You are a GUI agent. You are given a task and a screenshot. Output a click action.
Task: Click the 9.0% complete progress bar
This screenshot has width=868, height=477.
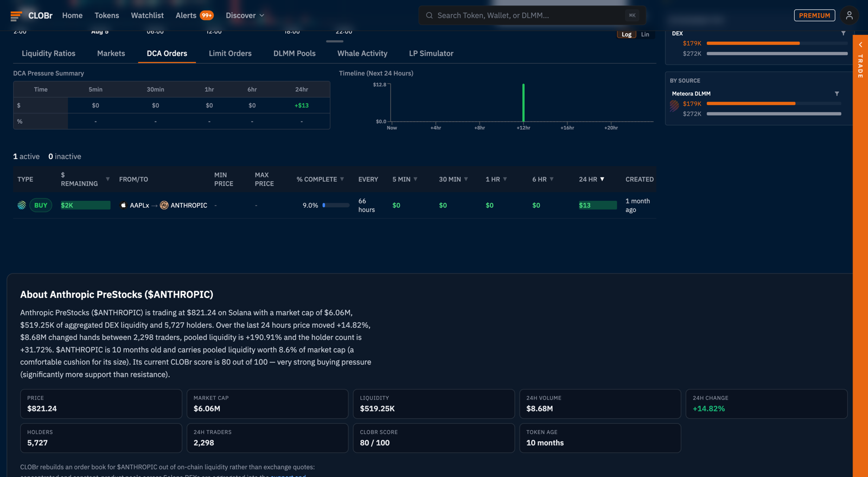(336, 205)
